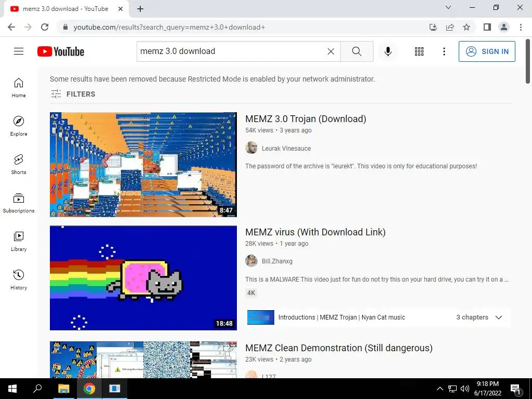Play the Nyan Cat thumbnail video
Viewport: 532px width, 399px height.
(143, 278)
